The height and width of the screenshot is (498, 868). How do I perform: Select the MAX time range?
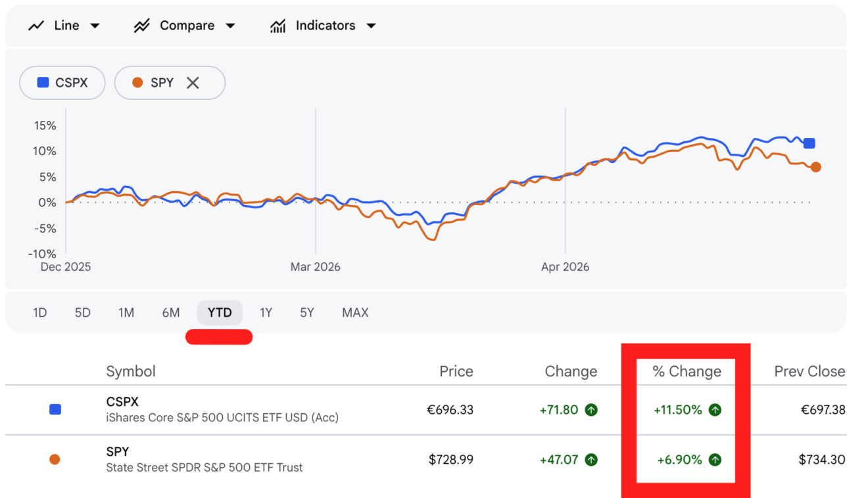355,313
